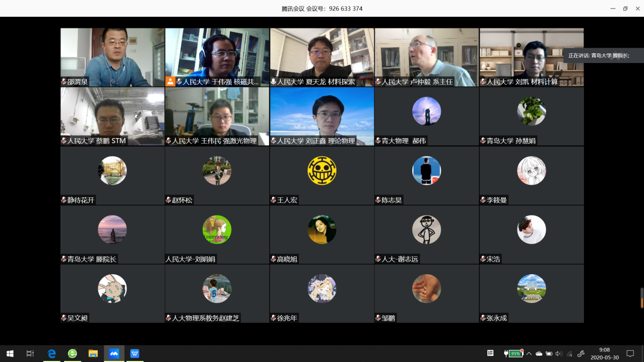Open the notification center in the taskbar
The height and width of the screenshot is (362, 644).
coord(630,353)
